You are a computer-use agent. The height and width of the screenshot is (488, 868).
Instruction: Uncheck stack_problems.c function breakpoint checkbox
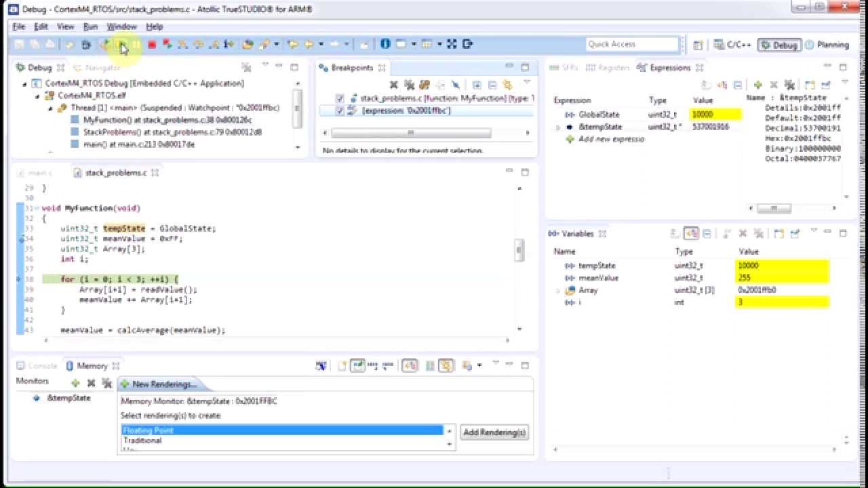[x=340, y=98]
